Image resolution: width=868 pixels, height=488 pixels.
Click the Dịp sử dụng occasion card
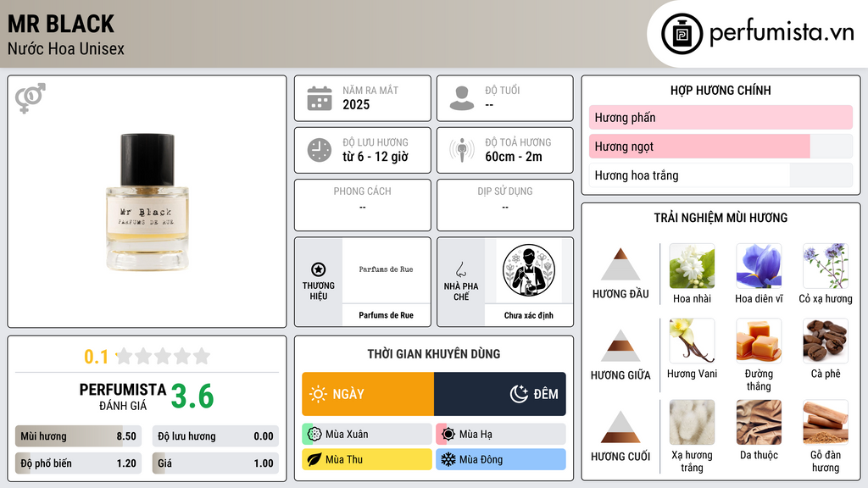click(505, 205)
